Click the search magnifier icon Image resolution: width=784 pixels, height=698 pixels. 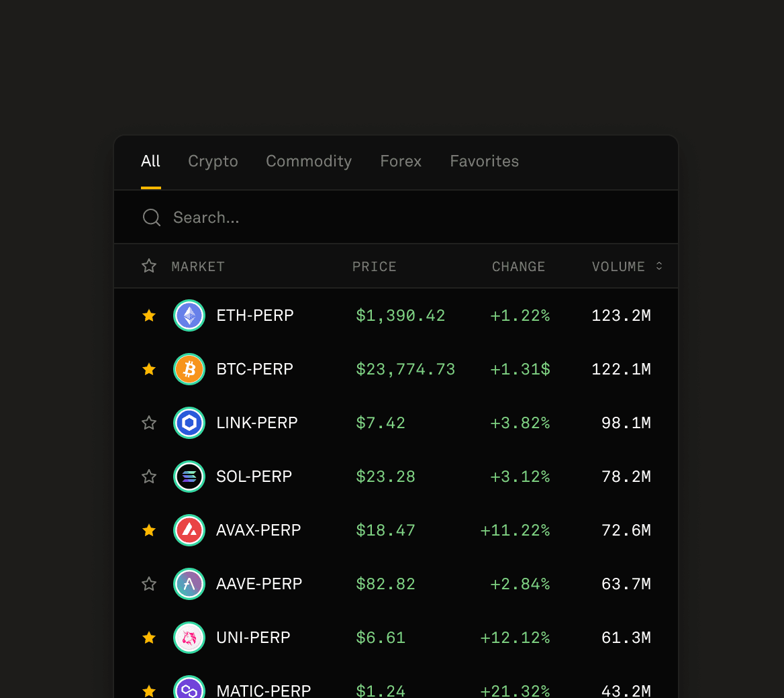pyautogui.click(x=152, y=217)
